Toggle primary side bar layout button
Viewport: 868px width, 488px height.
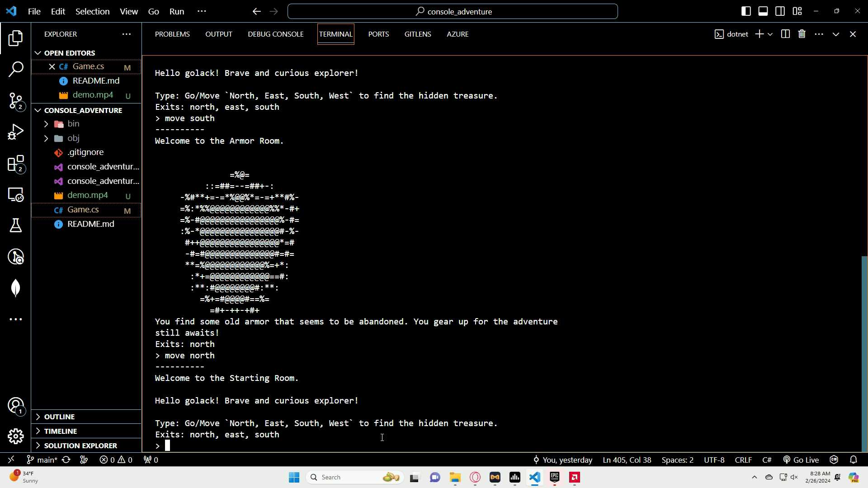pos(746,11)
